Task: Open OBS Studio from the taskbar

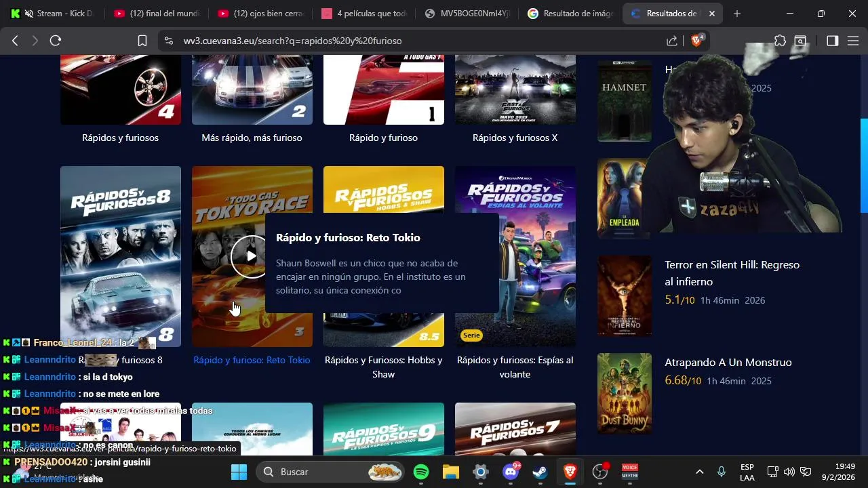Action: [600, 472]
